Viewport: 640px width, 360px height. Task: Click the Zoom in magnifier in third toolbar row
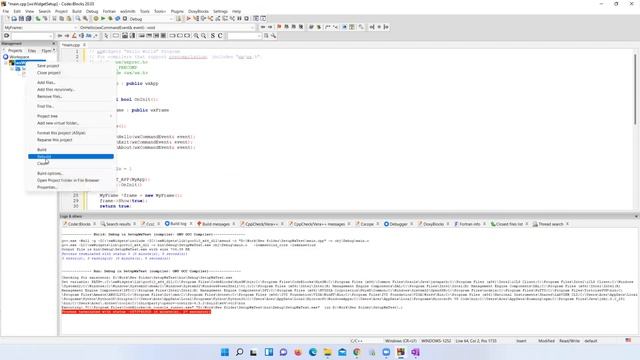196,36
